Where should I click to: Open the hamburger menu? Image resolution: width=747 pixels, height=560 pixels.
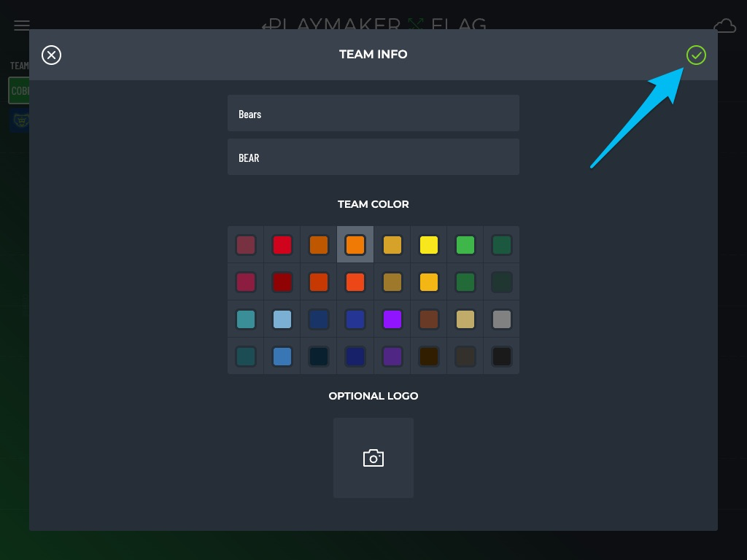[21, 25]
